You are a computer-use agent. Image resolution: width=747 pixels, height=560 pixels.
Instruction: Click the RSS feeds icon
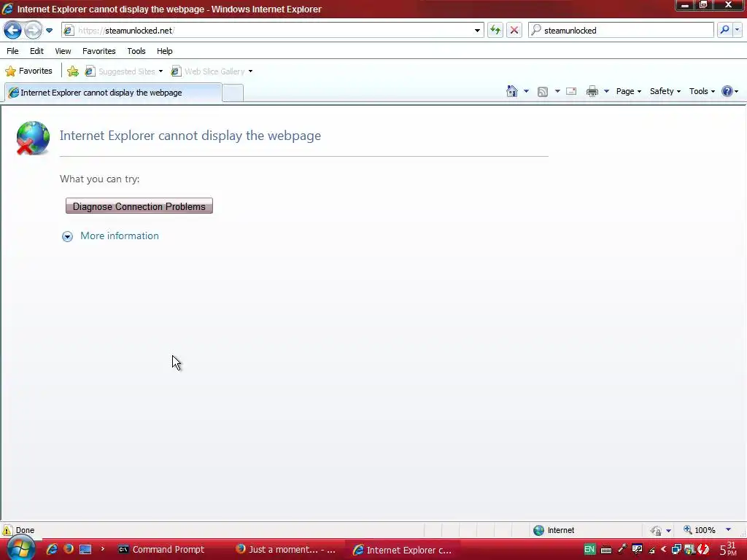coord(543,91)
